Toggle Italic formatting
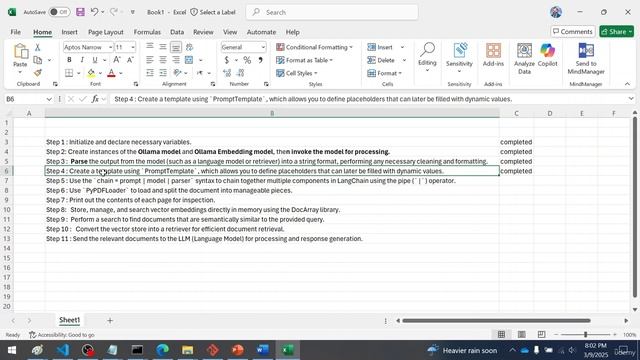This screenshot has width=640, height=360. (x=82, y=60)
